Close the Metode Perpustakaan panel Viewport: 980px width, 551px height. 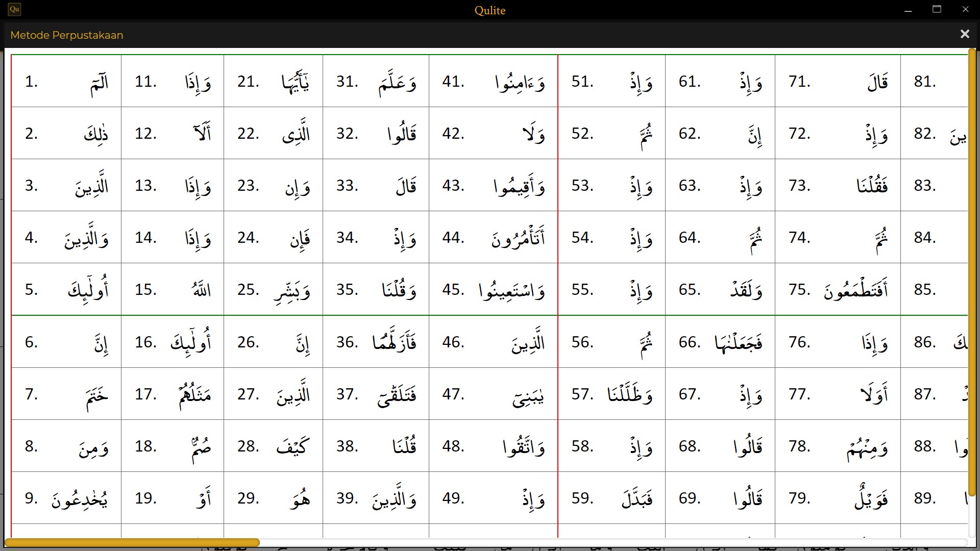[964, 34]
